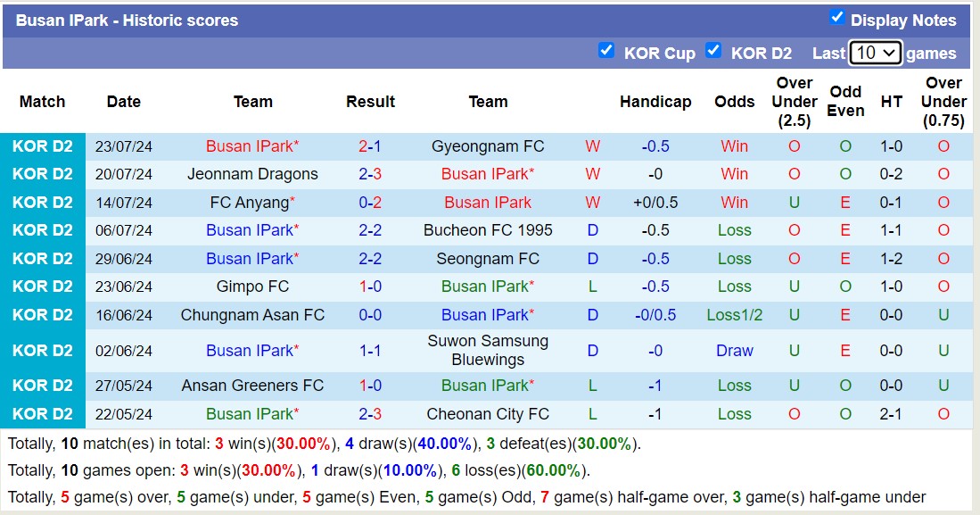
Task: Open the KOR D2 badge on Bucheon FC 1995 row
Action: click(42, 230)
